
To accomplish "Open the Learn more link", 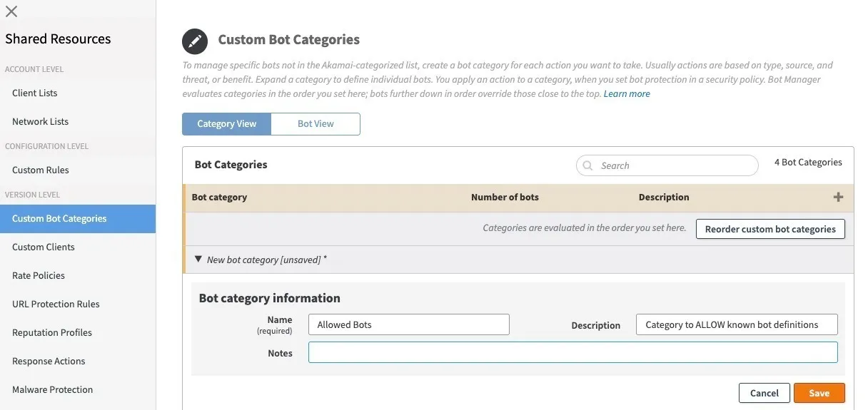I will (x=627, y=94).
